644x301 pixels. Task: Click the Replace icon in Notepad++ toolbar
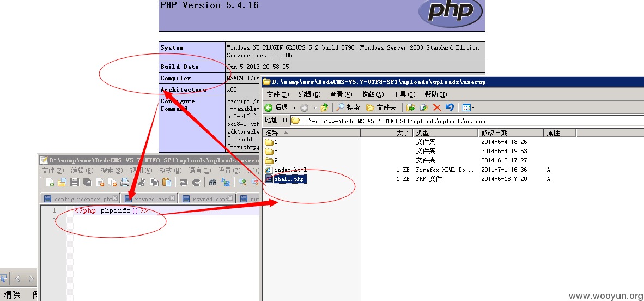pyautogui.click(x=226, y=183)
